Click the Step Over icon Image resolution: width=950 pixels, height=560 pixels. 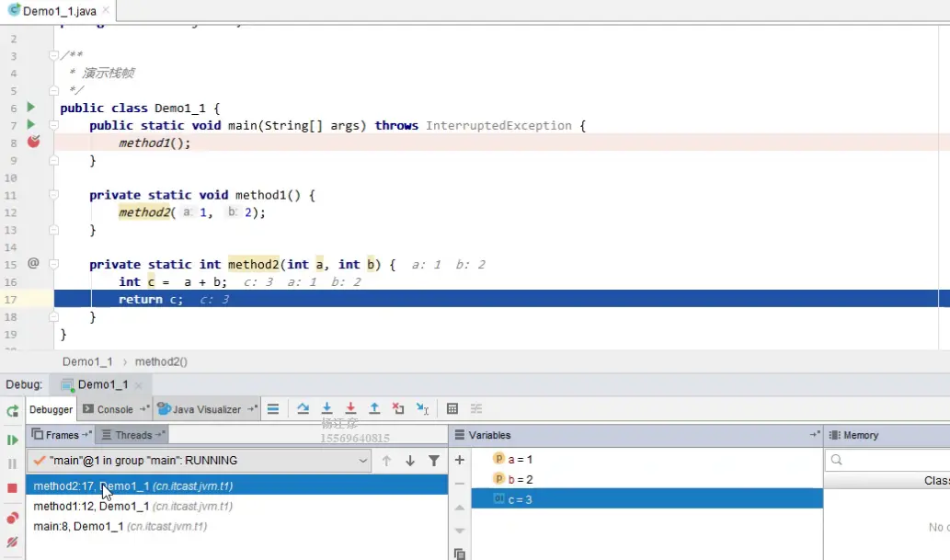pos(303,409)
